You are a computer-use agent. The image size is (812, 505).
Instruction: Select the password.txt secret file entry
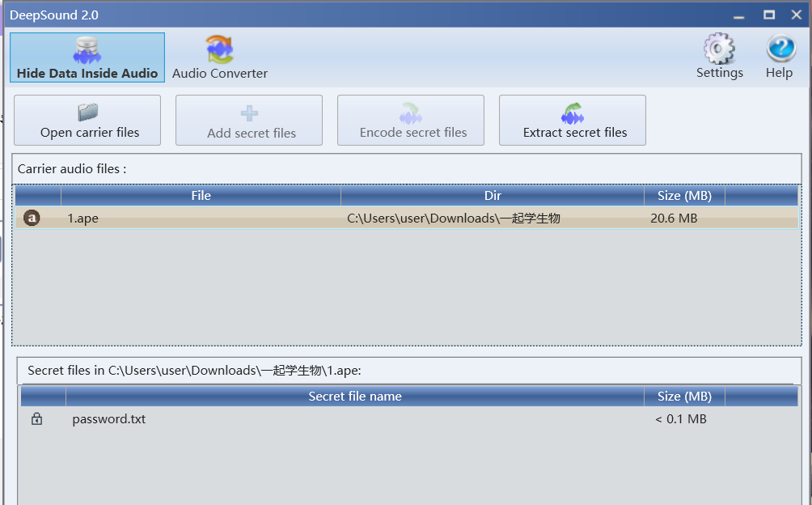(x=109, y=419)
